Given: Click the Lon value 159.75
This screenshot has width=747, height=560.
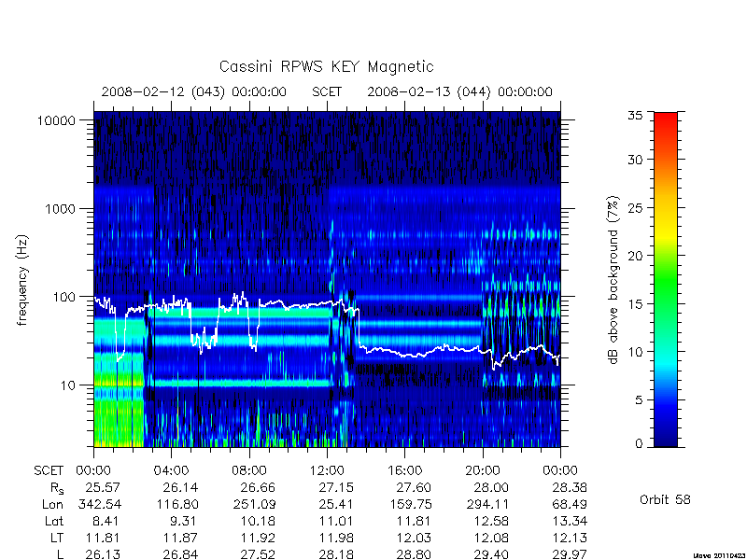Looking at the screenshot, I should point(411,504).
